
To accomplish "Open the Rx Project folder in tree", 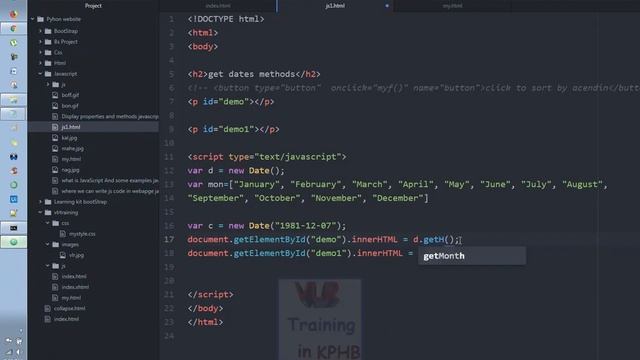I will tap(65, 42).
